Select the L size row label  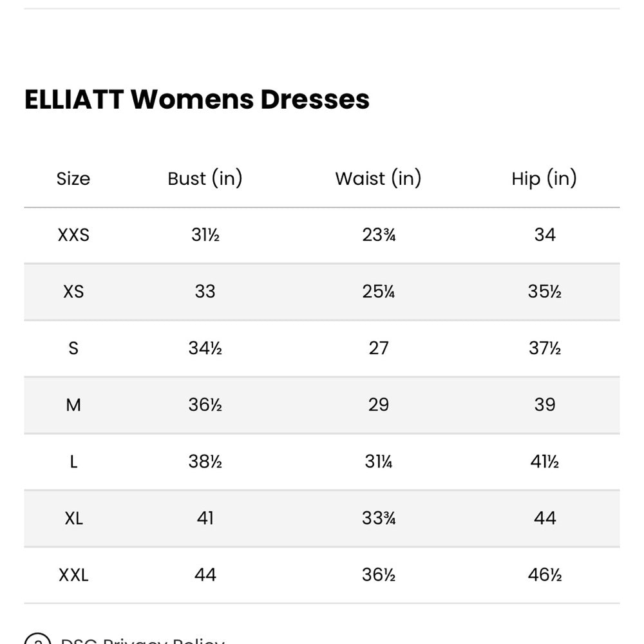coord(73,462)
